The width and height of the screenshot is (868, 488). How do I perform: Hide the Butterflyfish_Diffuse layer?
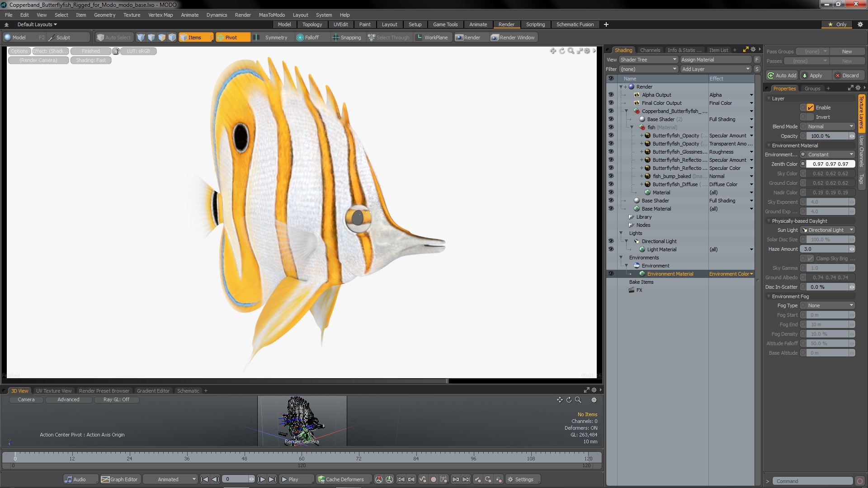611,184
